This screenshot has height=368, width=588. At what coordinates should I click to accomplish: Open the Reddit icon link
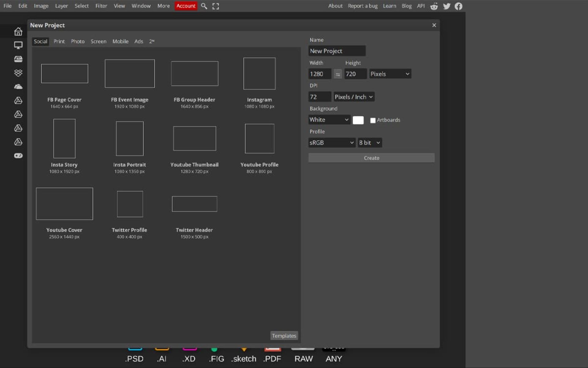(434, 6)
